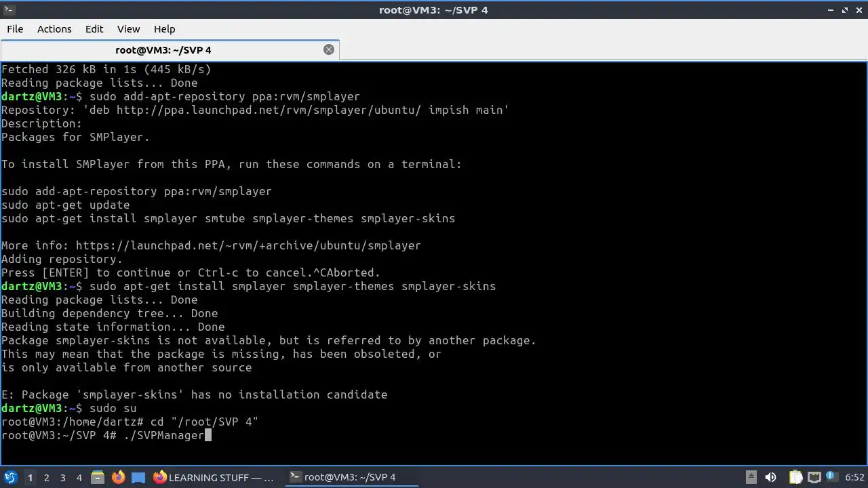Open the View menu
Image resolution: width=868 pixels, height=488 pixels.
tap(128, 29)
